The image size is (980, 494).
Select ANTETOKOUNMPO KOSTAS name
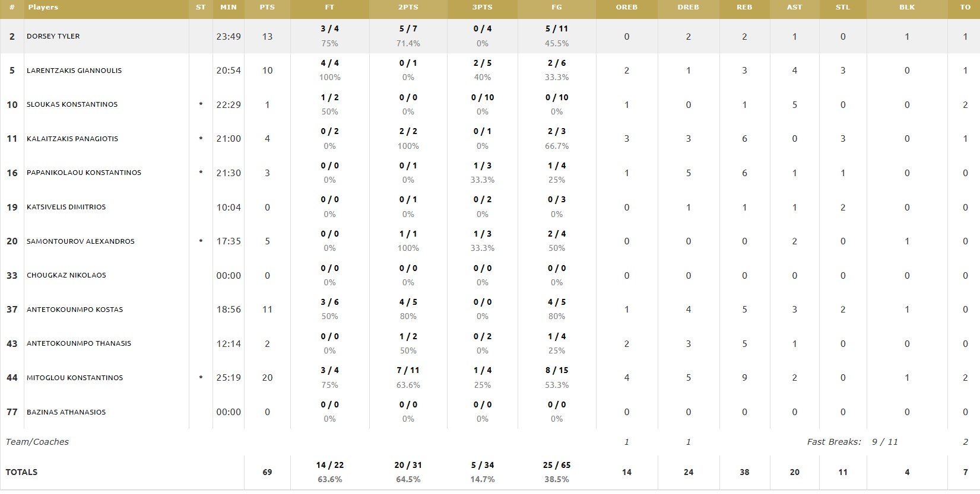pos(75,310)
